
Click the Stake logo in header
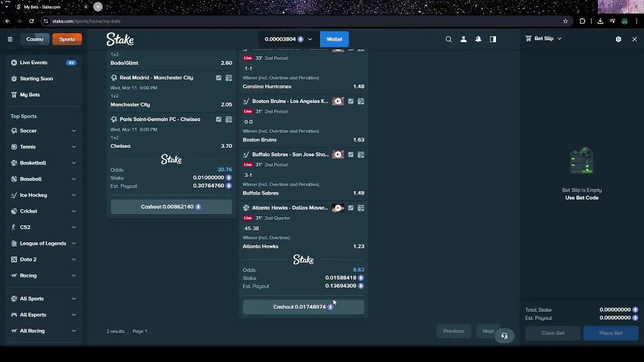pyautogui.click(x=120, y=39)
